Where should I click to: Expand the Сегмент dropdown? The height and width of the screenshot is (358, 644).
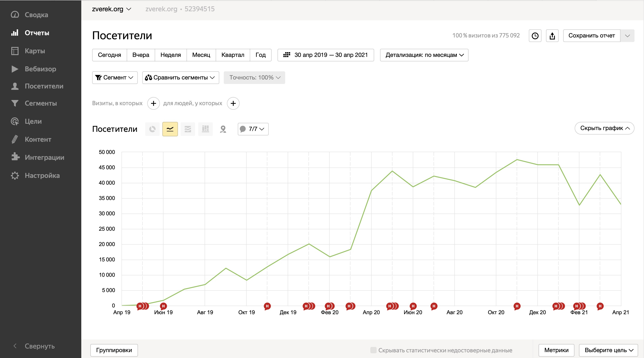click(x=115, y=77)
